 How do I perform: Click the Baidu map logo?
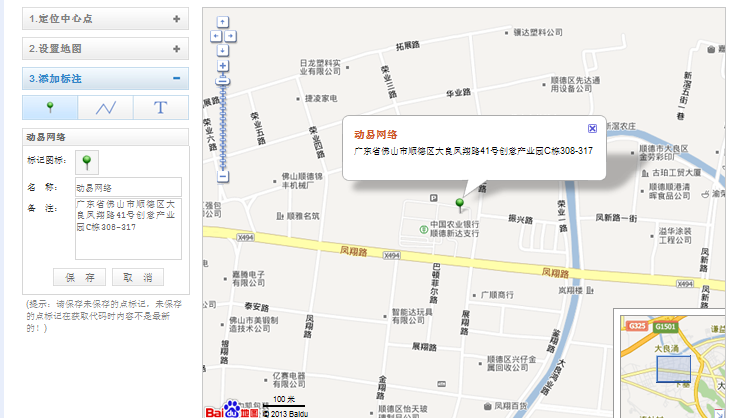pyautogui.click(x=232, y=410)
